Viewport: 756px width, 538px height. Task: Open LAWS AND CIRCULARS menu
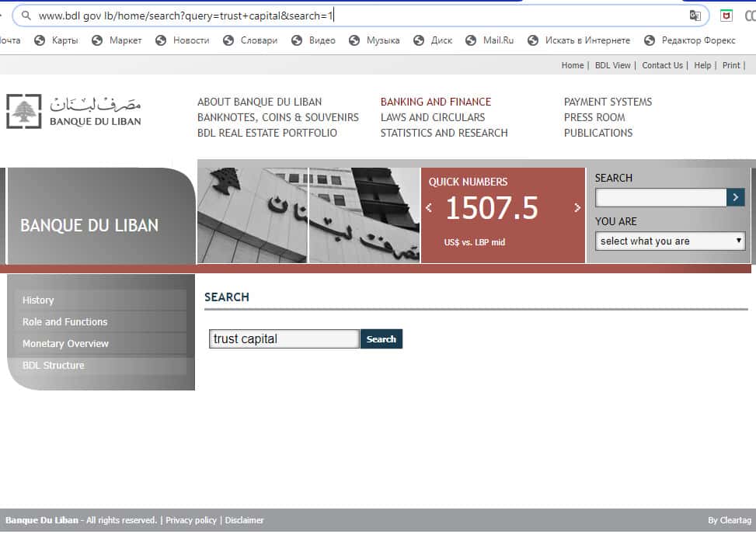[433, 117]
